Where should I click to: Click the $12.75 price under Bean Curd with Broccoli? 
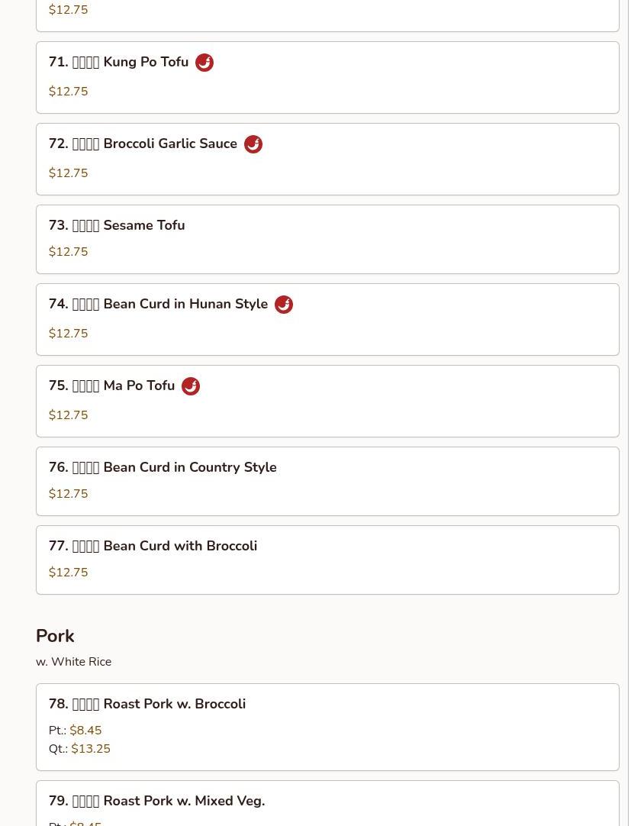coord(69,573)
